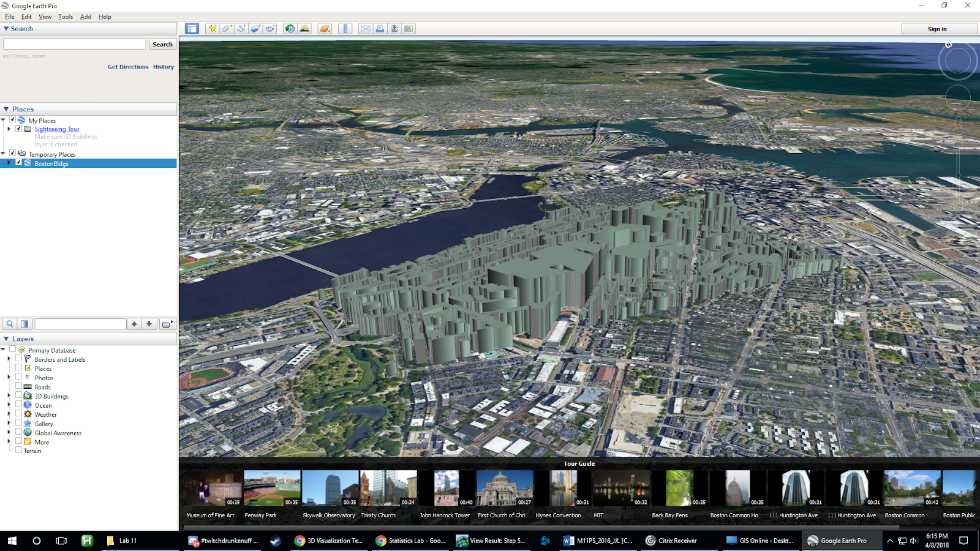This screenshot has width=980, height=551.
Task: Enable the Terrain layer checkbox
Action: click(x=19, y=450)
